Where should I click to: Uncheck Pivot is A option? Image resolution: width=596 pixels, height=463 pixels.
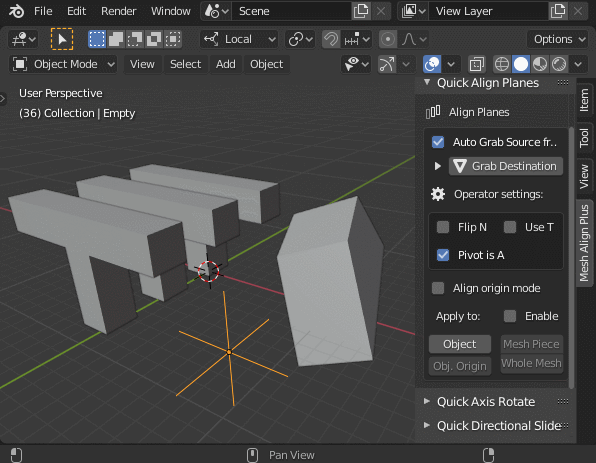(443, 255)
